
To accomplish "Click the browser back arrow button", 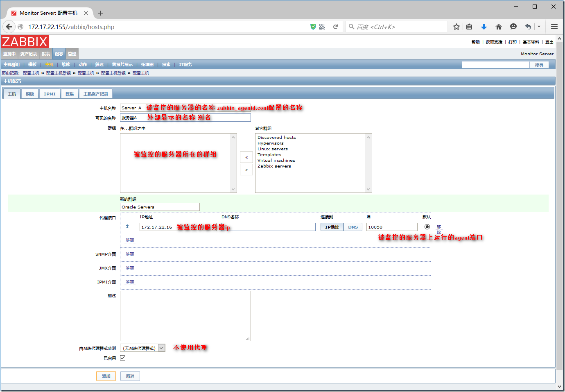I will [x=9, y=27].
